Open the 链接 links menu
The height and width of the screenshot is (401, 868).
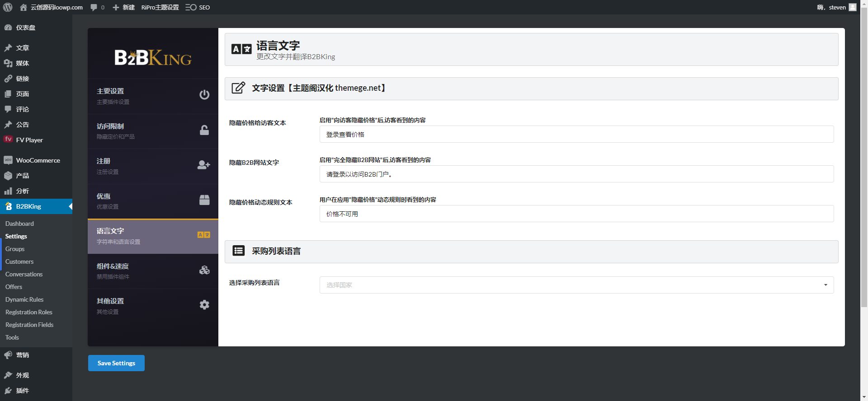[x=36, y=79]
